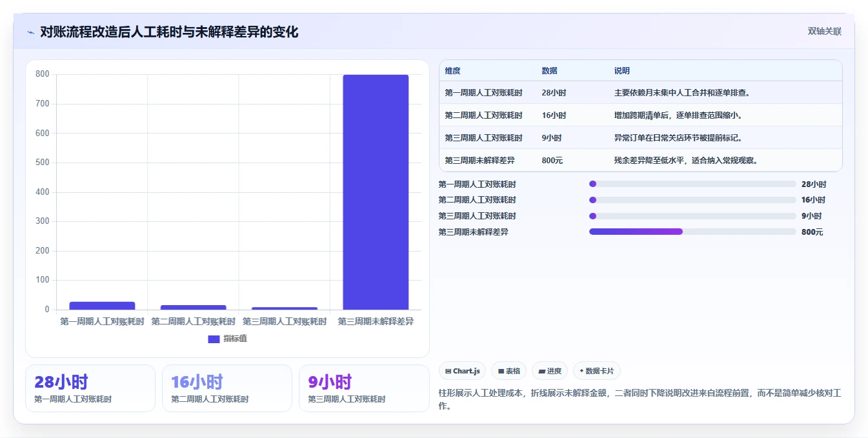Click the title 对账流程改造后人工耗时与未解释差异的变化
Viewport: 868px width, 438px height.
coord(169,32)
